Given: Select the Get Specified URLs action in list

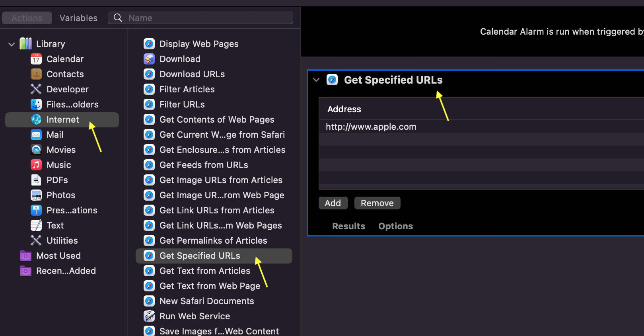Looking at the screenshot, I should click(214, 256).
